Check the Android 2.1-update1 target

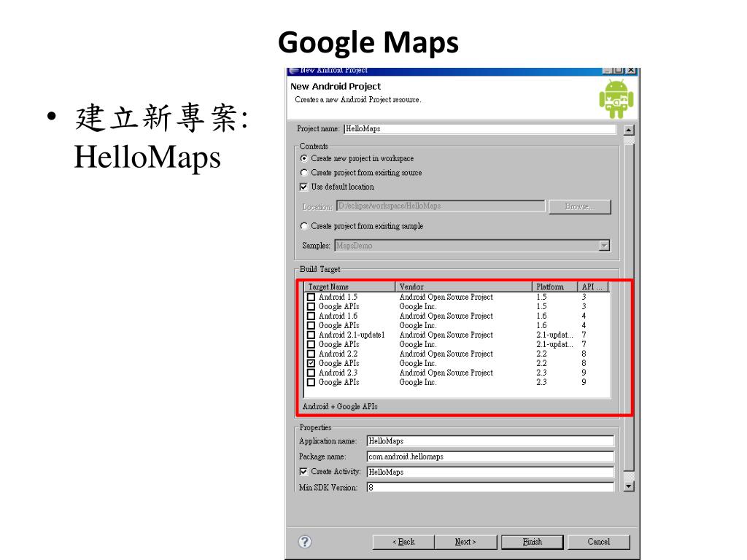tap(311, 335)
